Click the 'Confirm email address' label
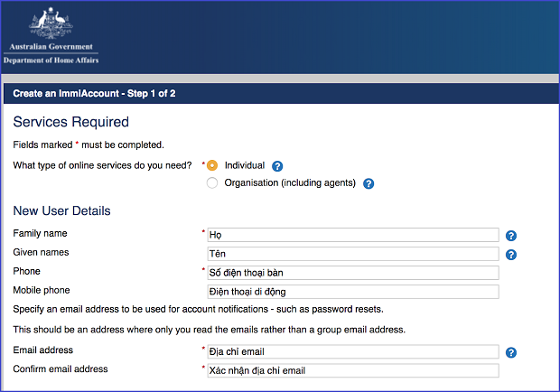This screenshot has height=392, width=560. point(61,369)
